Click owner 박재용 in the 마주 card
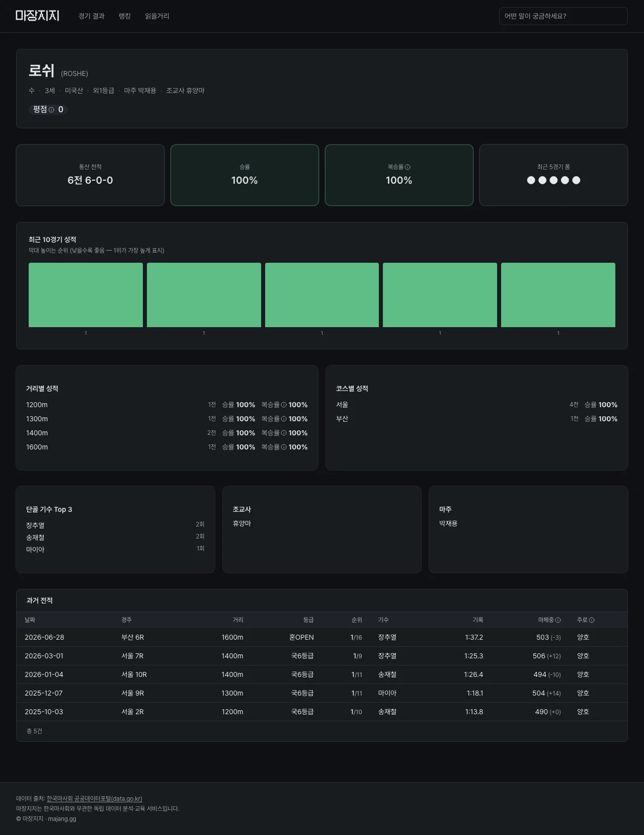 [x=448, y=523]
